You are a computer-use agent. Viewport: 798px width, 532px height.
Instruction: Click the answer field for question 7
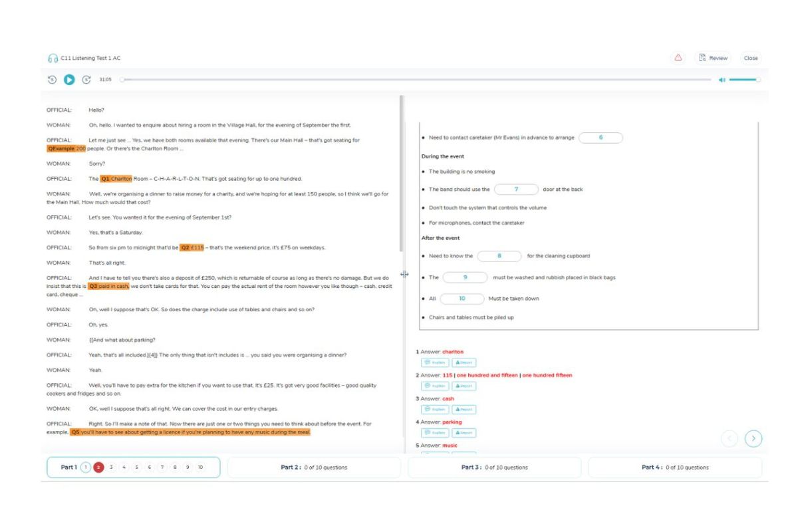coord(516,190)
